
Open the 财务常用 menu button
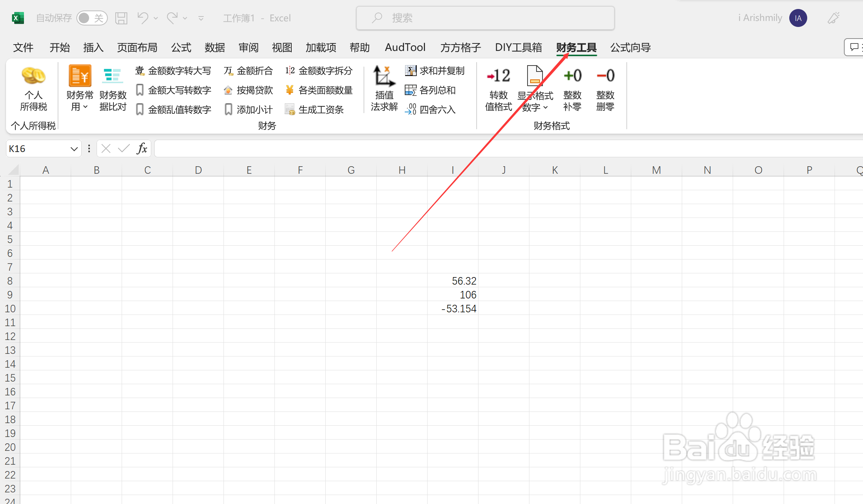coord(80,89)
